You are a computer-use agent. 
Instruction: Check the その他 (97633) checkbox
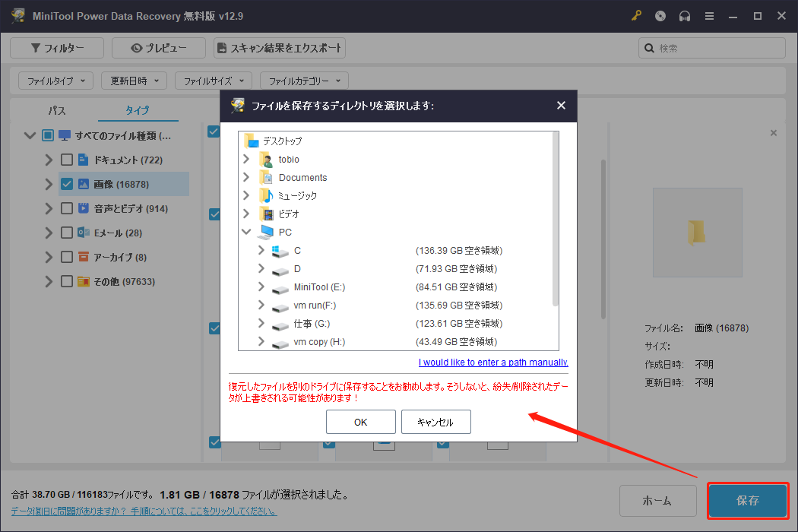tap(67, 281)
